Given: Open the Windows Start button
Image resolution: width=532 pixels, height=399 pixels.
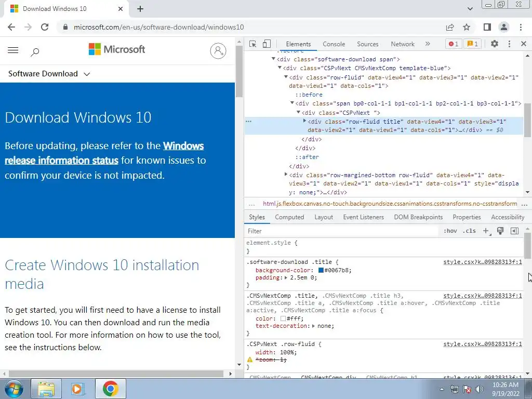Looking at the screenshot, I should point(14,389).
